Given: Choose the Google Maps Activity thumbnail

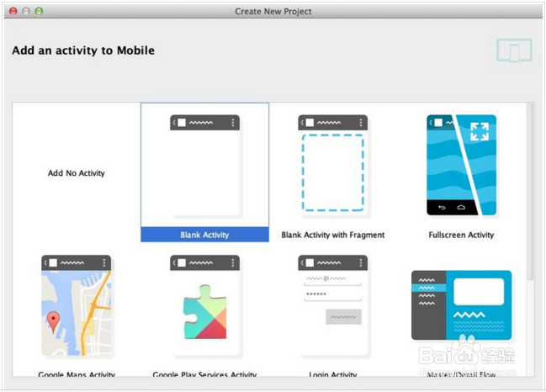Looking at the screenshot, I should tap(77, 306).
